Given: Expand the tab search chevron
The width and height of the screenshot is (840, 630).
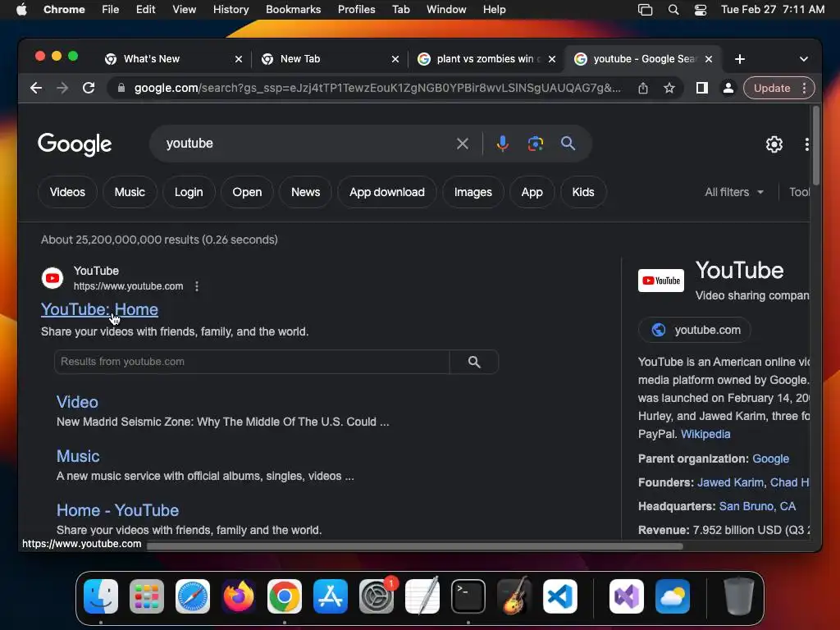Looking at the screenshot, I should (804, 59).
